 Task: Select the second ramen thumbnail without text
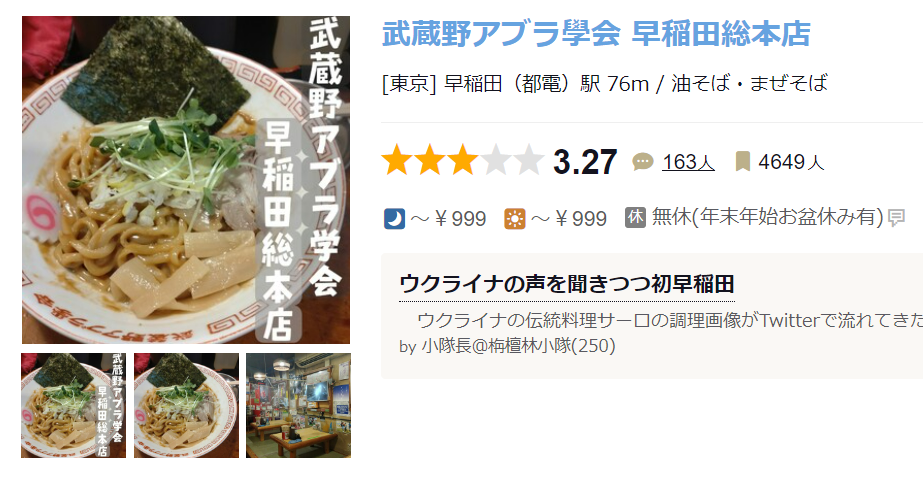[186, 405]
